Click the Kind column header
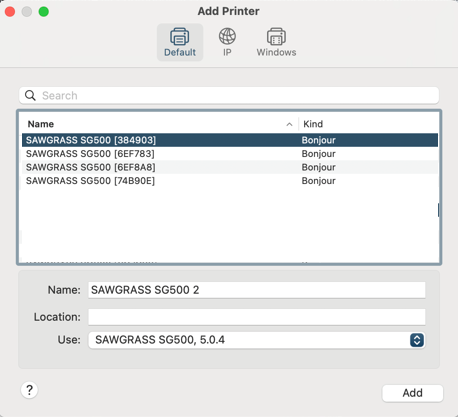This screenshot has height=417, width=458. [x=313, y=124]
